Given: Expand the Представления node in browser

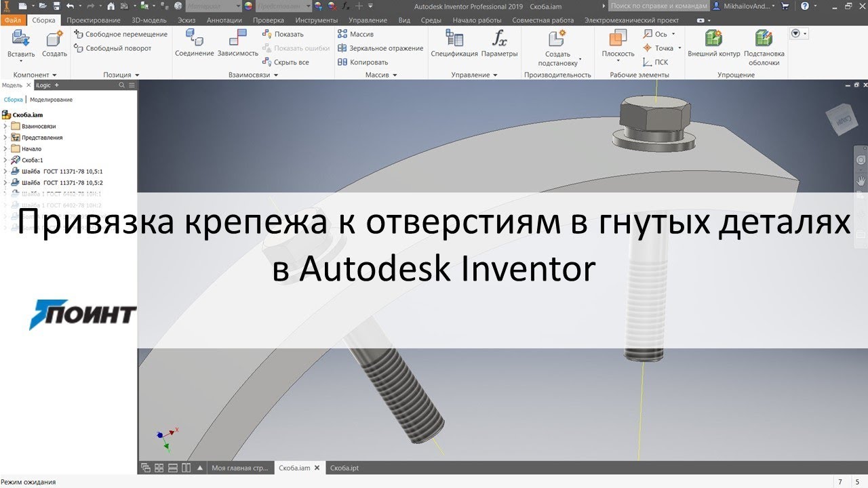Looking at the screenshot, I should 5,138.
